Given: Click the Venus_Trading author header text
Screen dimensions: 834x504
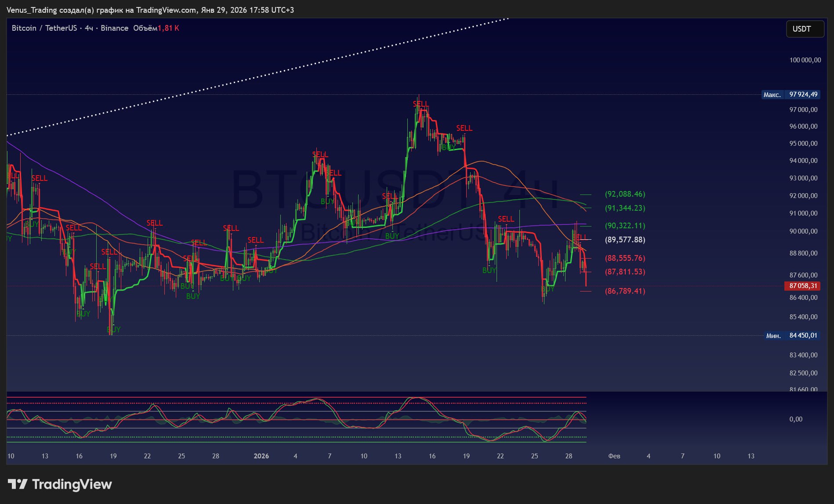Looking at the screenshot, I should click(32, 10).
